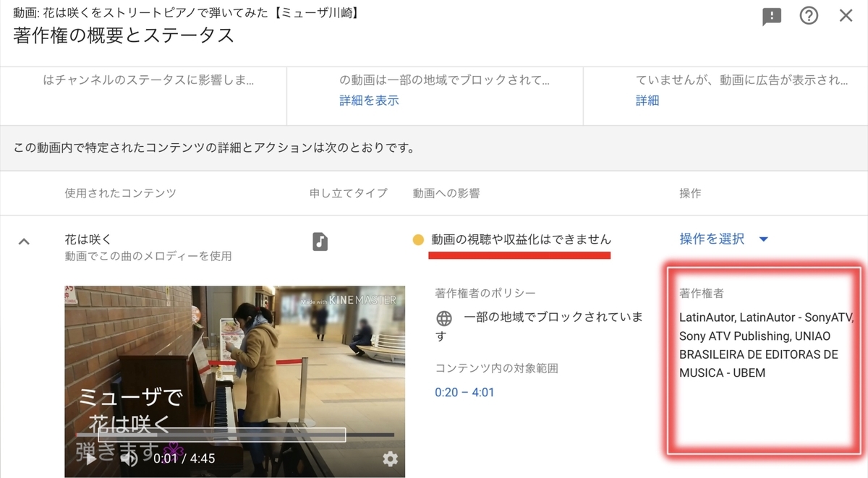The height and width of the screenshot is (478, 868).
Task: Open video player settings gear
Action: pyautogui.click(x=390, y=458)
